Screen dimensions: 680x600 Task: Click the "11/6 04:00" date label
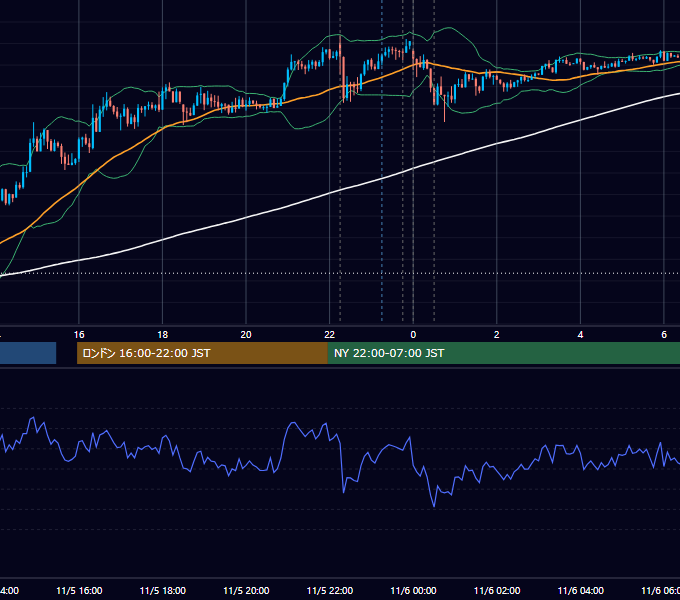[x=581, y=590]
